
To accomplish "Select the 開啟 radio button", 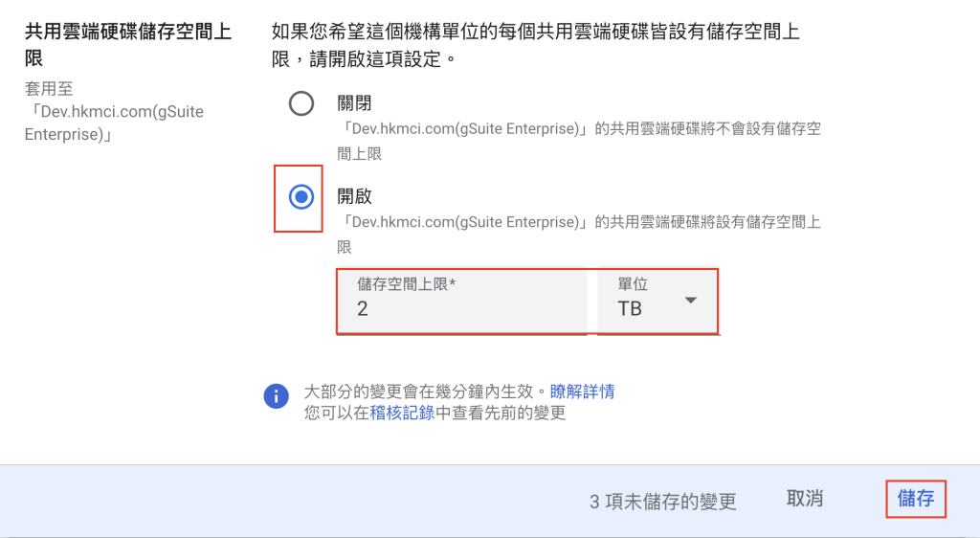I will (301, 197).
